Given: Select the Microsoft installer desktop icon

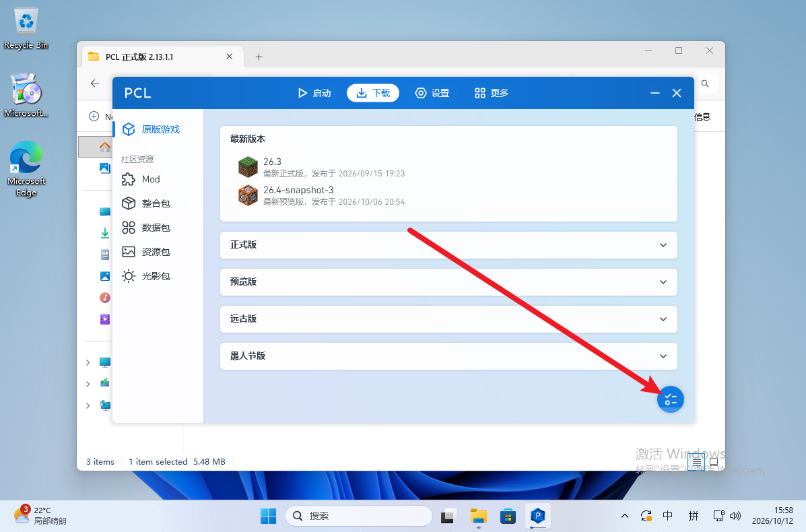Looking at the screenshot, I should click(26, 96).
